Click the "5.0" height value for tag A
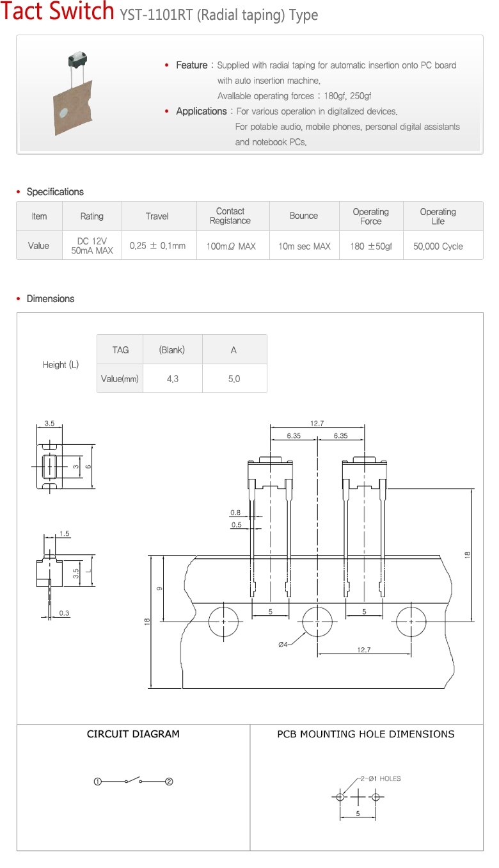Image resolution: width=499 pixels, height=868 pixels. [234, 379]
